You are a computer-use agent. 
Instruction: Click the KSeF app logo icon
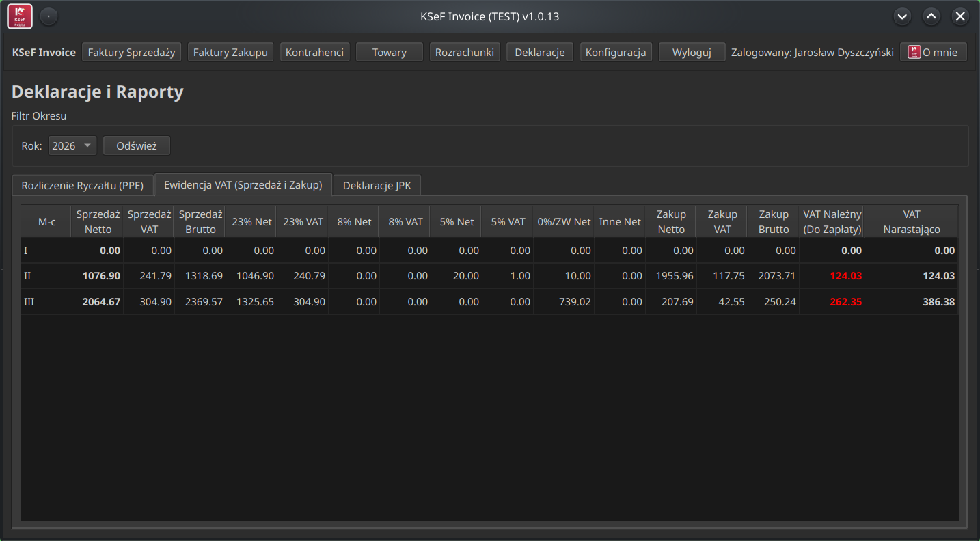20,16
